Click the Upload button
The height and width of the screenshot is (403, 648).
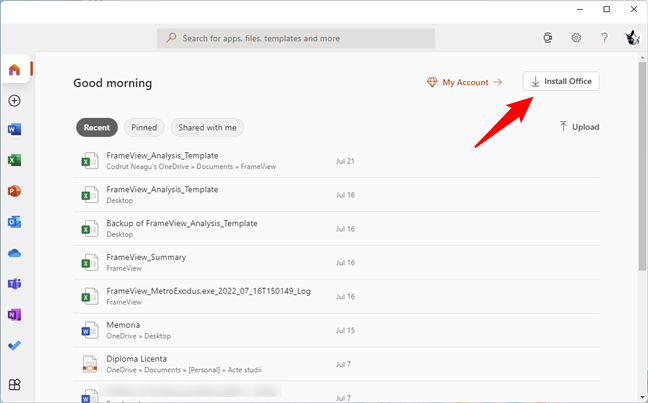pyautogui.click(x=579, y=127)
